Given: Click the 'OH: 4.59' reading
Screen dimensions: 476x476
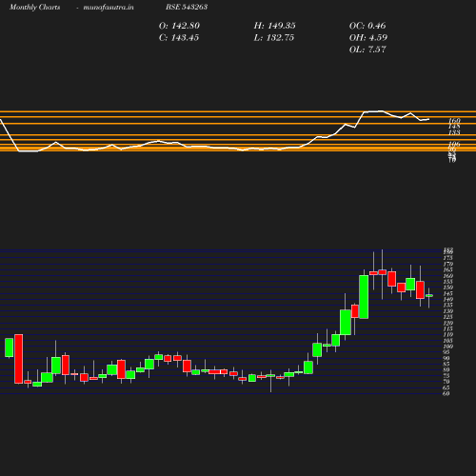Looking at the screenshot, I should click(x=368, y=38).
